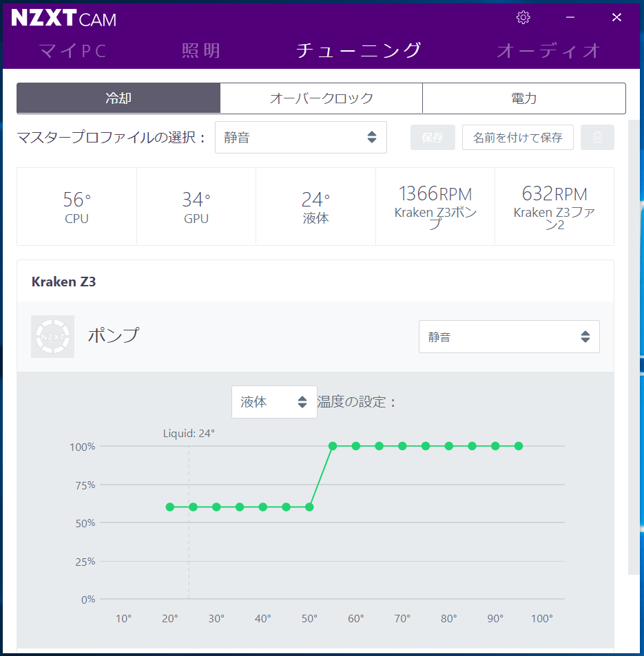Select the pump curve point at 95°
644x656 pixels.
click(519, 446)
